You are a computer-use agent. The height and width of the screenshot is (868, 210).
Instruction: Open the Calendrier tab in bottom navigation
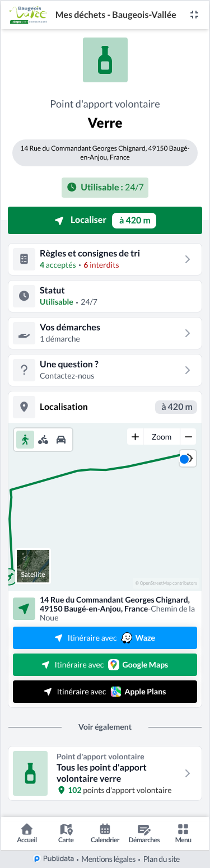105,833
